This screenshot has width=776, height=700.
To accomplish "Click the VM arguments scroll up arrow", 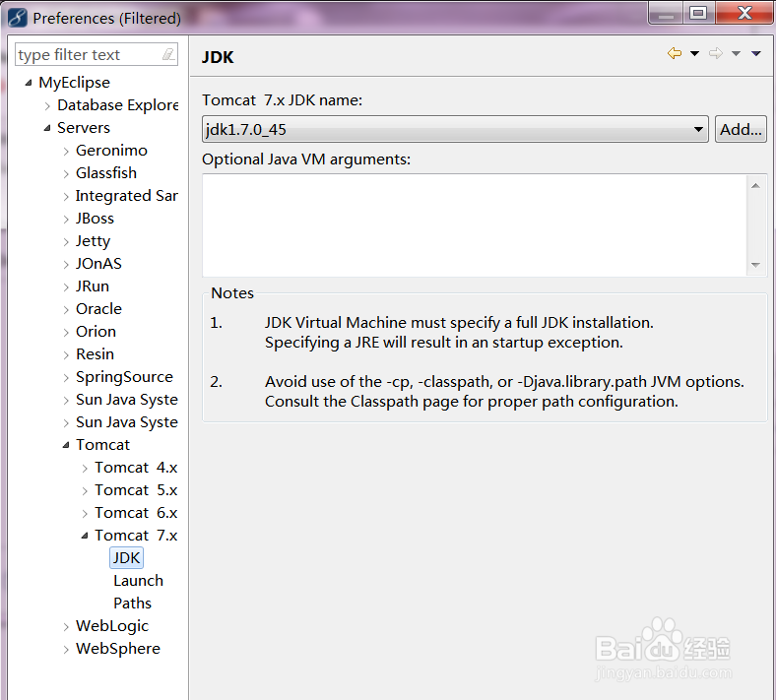I will point(755,185).
